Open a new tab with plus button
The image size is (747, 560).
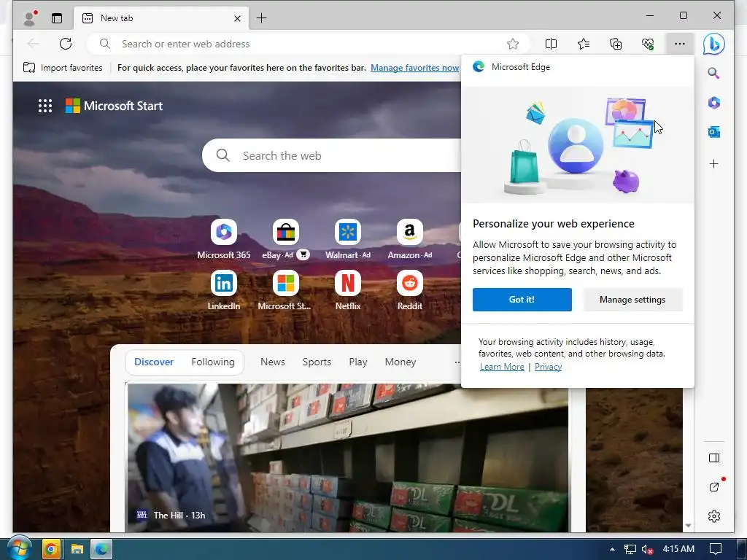coord(262,18)
